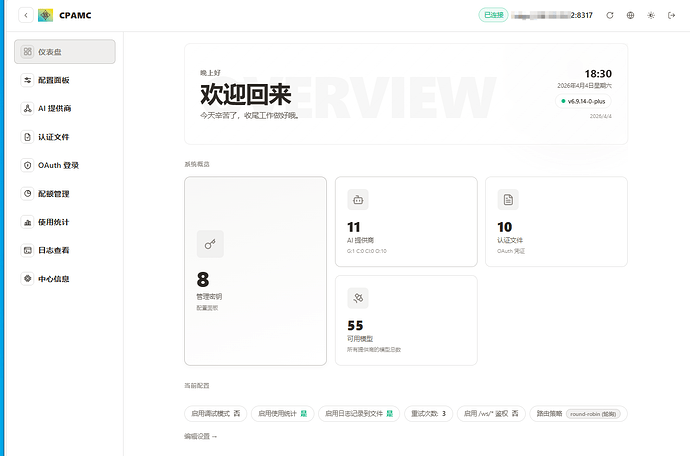Go to AI 提供商 in the sidebar

65,108
